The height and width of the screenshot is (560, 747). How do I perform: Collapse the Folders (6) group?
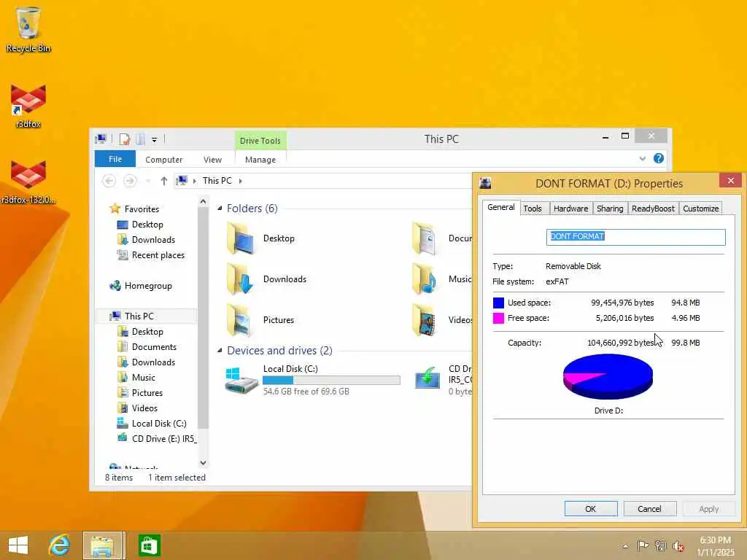tap(220, 208)
